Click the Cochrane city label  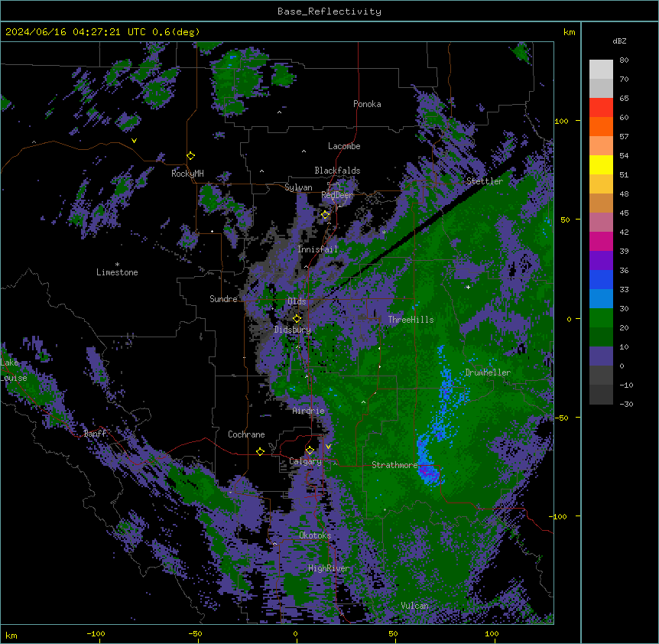coord(246,434)
